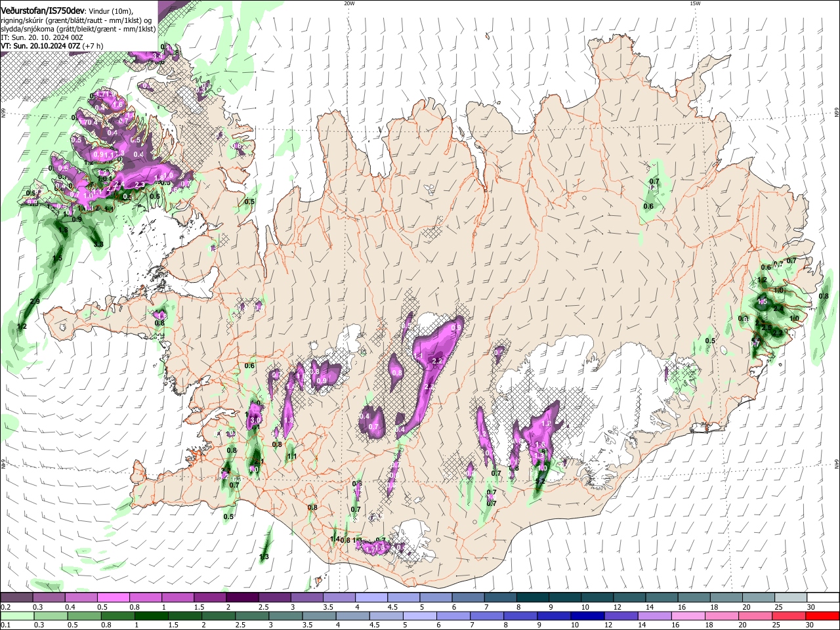This screenshot has width=840, height=630.
Task: Click the '3.0' precipitation value in the southwest
Action: (256, 420)
